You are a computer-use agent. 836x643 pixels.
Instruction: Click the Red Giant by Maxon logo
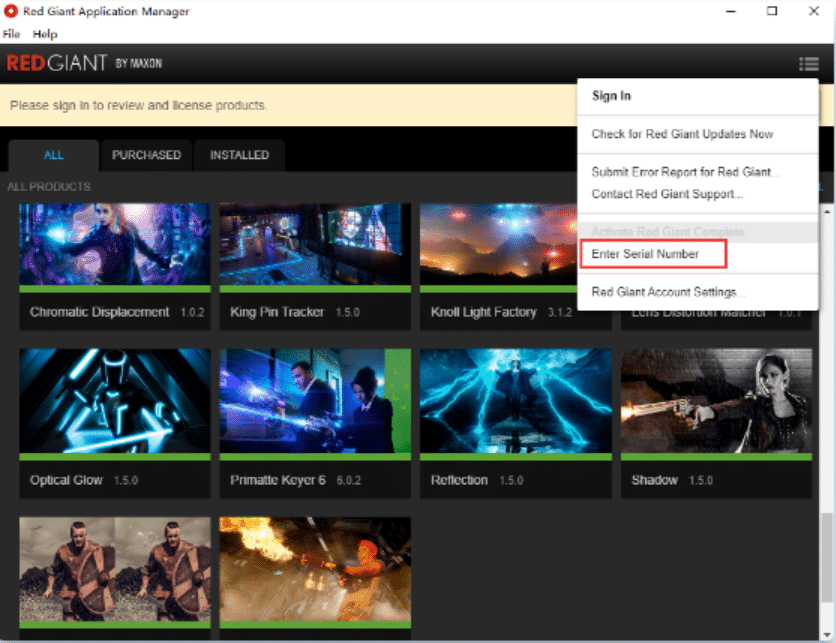pos(84,63)
